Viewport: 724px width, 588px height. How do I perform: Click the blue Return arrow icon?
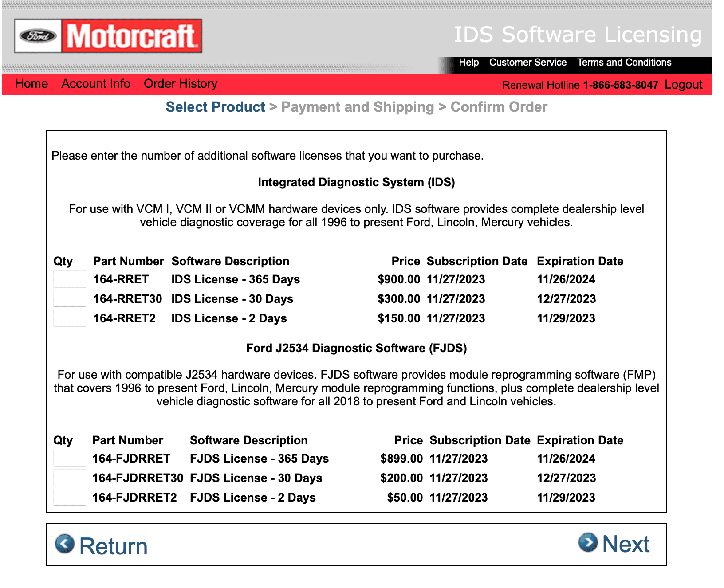click(x=65, y=544)
